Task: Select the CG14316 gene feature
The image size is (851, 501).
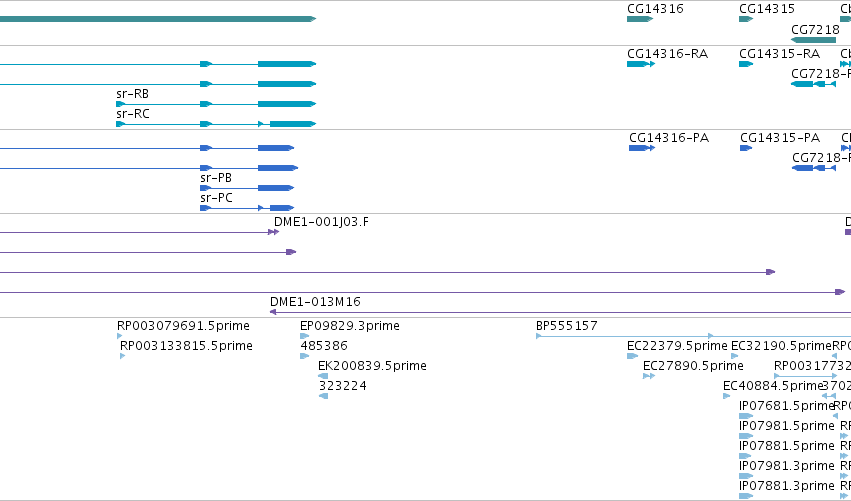Action: [x=639, y=19]
